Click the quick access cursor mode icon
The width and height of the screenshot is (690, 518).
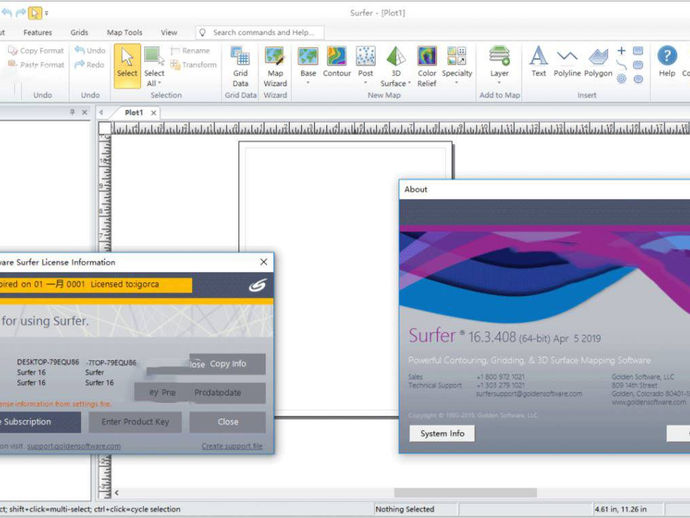click(35, 13)
